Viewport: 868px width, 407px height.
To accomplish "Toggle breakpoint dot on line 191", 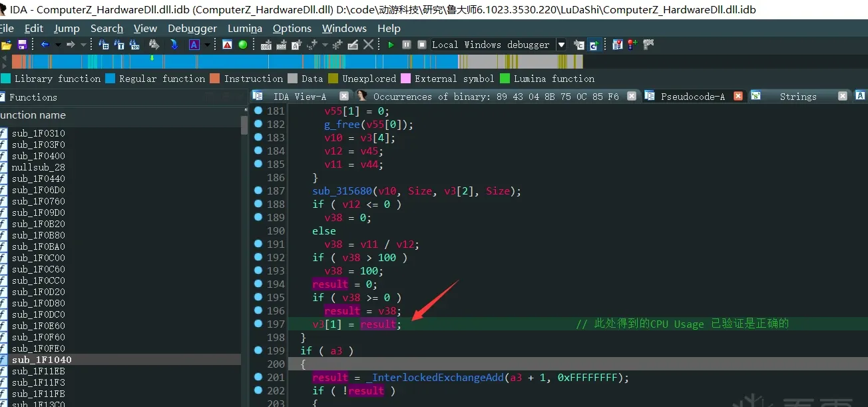I will pos(258,244).
